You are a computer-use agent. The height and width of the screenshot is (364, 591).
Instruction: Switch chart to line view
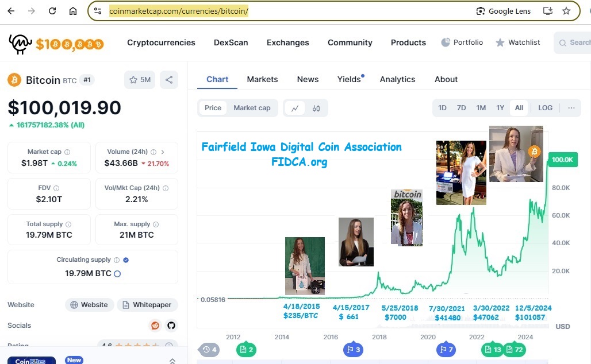pyautogui.click(x=295, y=109)
